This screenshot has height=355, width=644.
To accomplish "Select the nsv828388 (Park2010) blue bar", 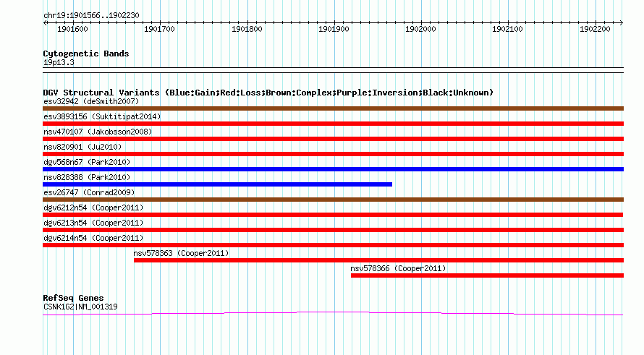I will tap(217, 184).
